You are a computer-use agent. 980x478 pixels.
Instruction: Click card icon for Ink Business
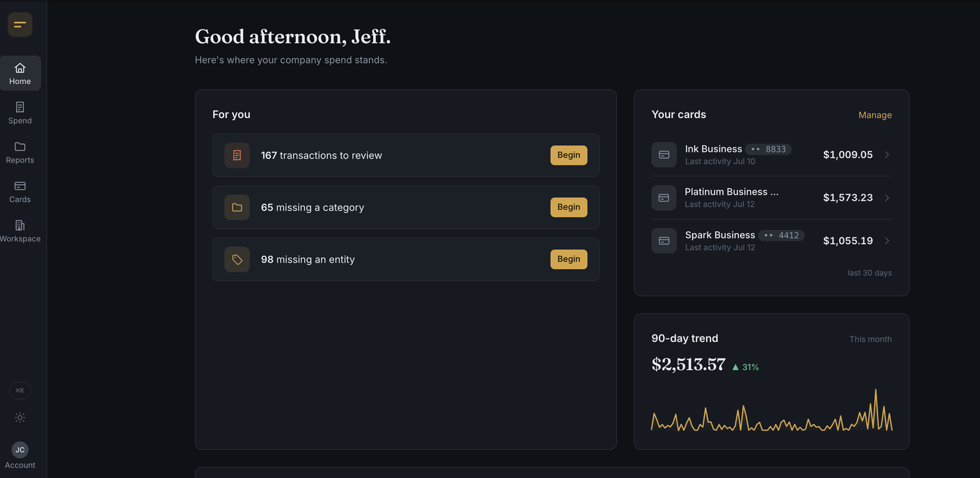click(664, 155)
